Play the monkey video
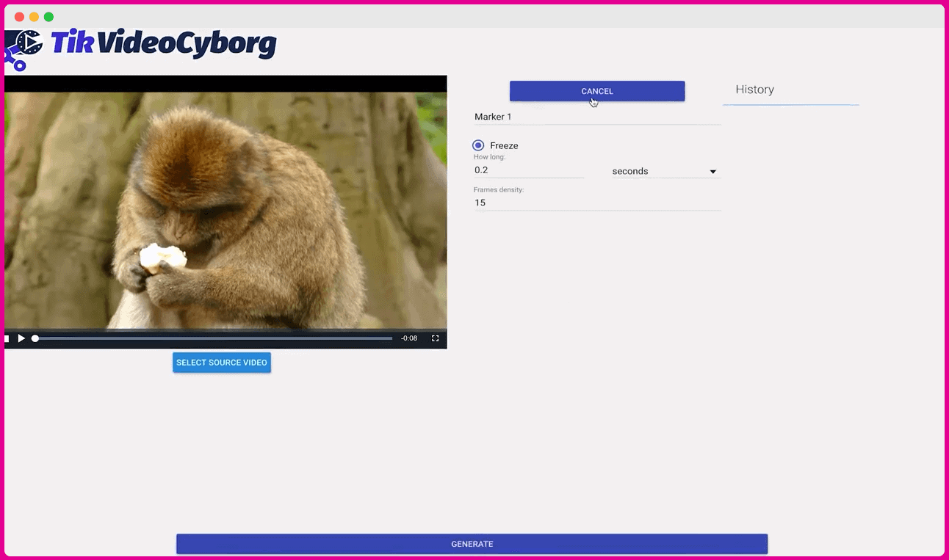 [21, 338]
